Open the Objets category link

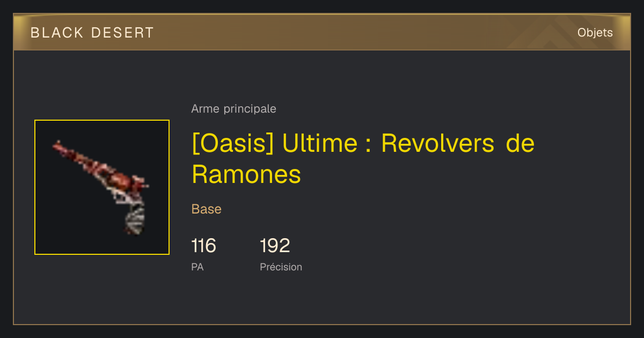(595, 33)
